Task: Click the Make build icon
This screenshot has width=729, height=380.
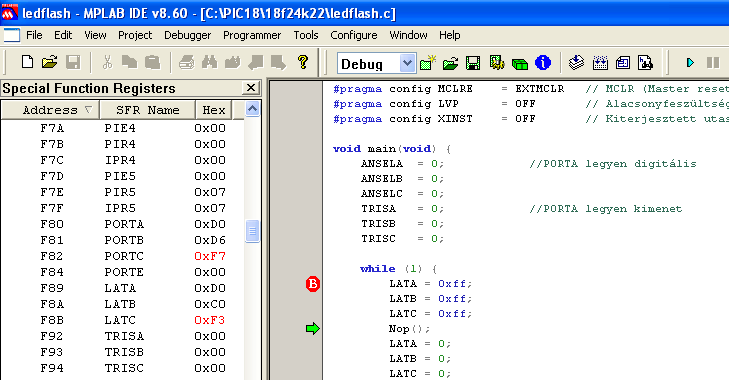Action: (x=577, y=62)
